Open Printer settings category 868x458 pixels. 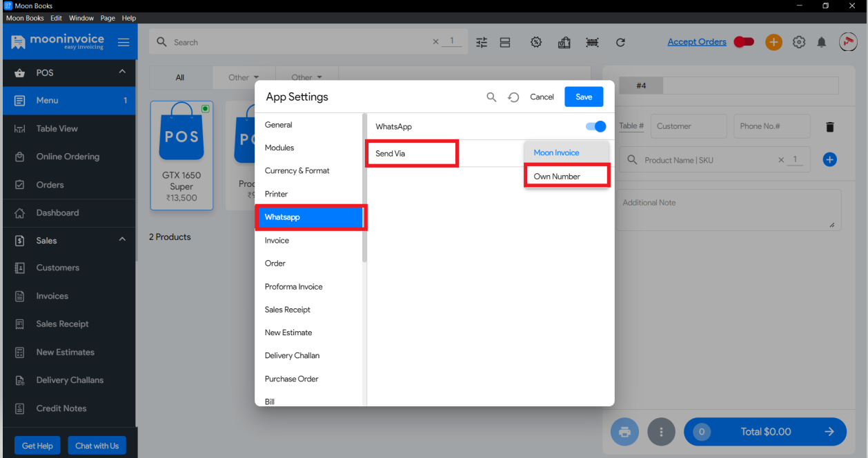click(309, 194)
